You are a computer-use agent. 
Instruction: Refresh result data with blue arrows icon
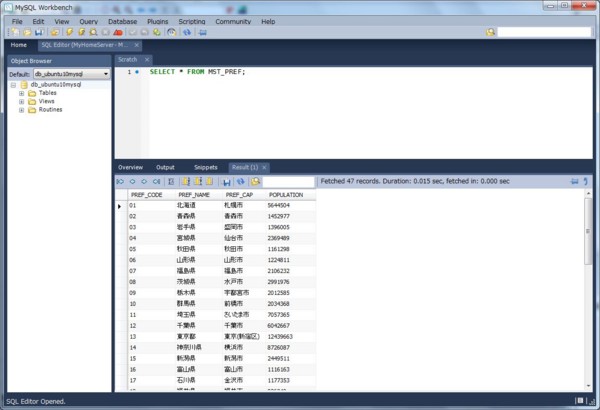240,181
